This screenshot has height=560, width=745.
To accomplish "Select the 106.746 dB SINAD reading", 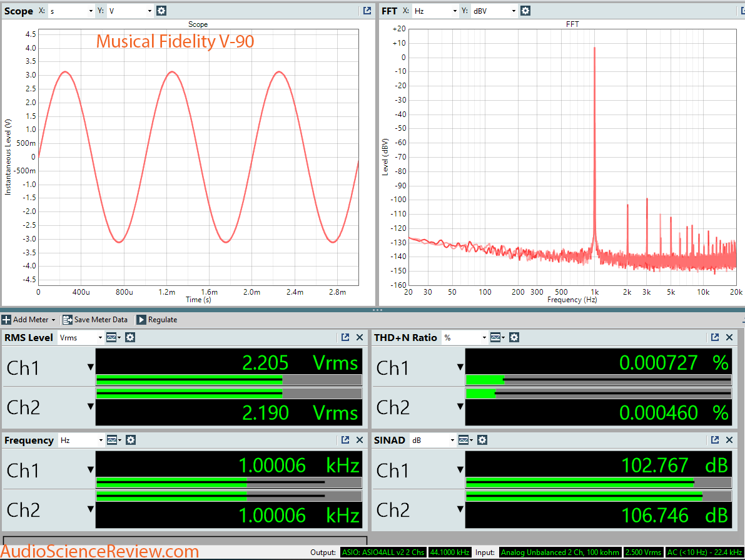I will pyautogui.click(x=675, y=516).
